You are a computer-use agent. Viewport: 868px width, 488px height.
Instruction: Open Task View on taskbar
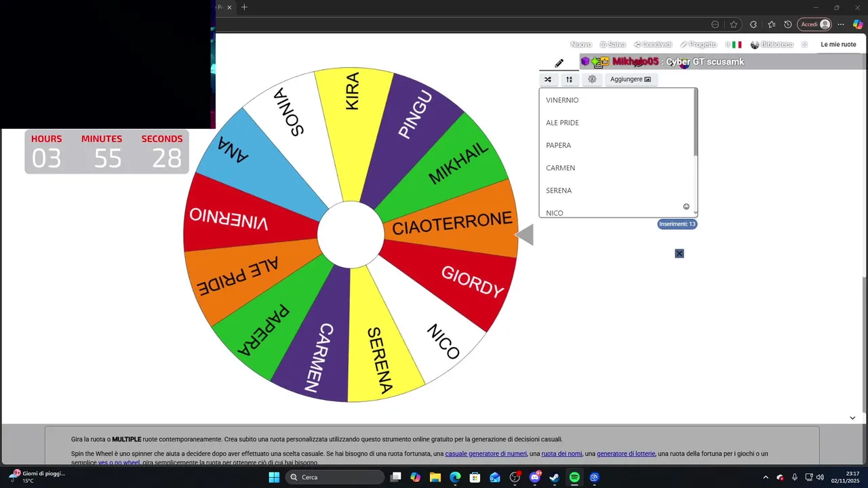396,477
